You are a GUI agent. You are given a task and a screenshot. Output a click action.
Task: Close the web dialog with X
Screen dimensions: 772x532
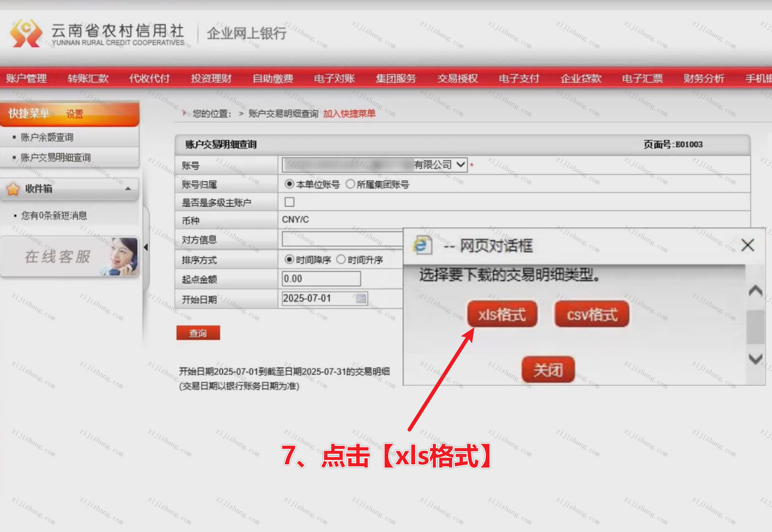tap(747, 245)
